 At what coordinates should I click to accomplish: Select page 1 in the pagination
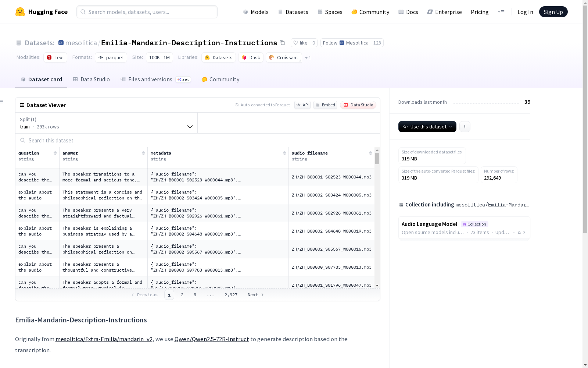169,295
